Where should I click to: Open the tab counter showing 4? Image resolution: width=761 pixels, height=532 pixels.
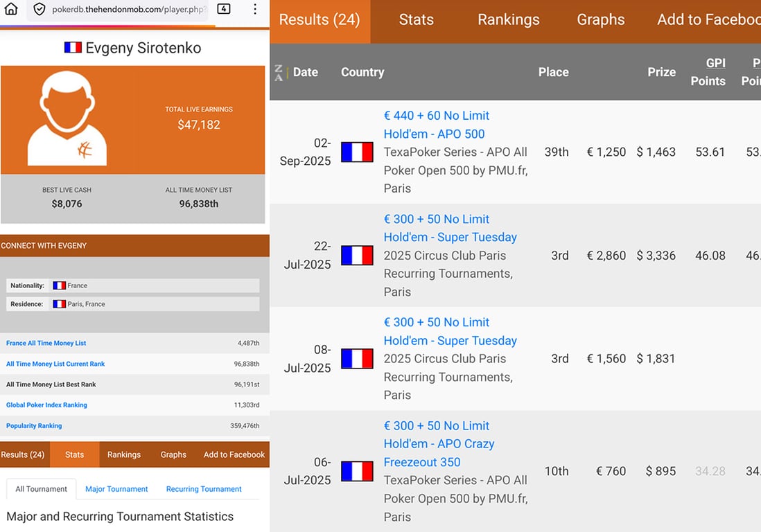(224, 9)
